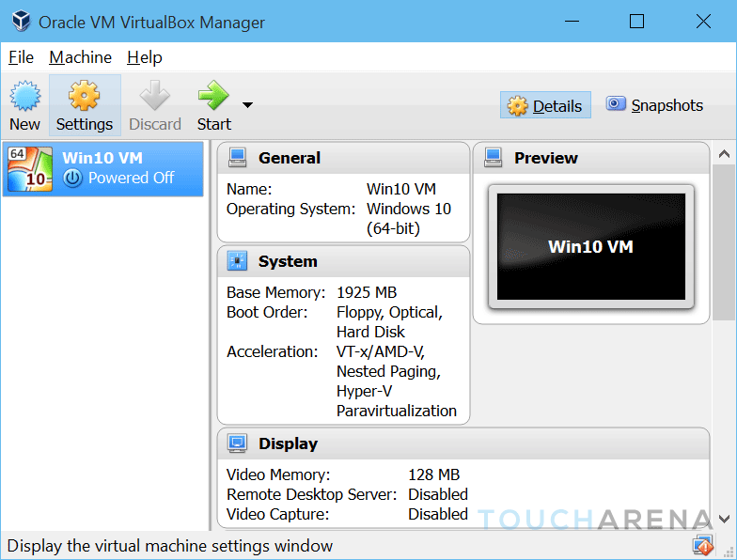Open the Machine menu
The height and width of the screenshot is (560, 737).
[x=81, y=57]
